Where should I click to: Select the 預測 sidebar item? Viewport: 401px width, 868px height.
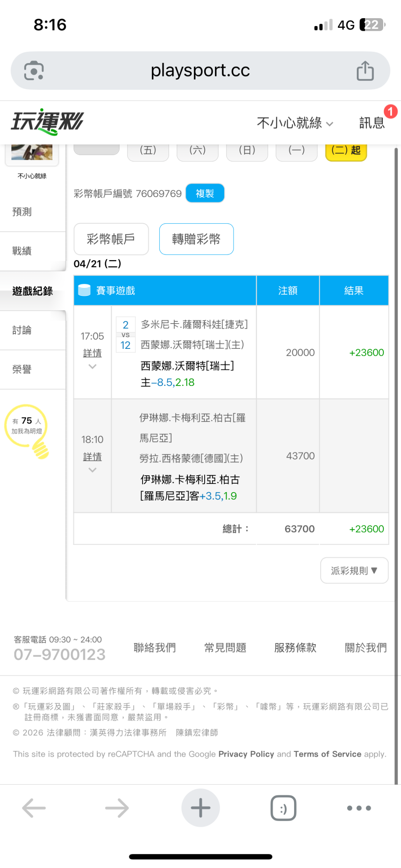coord(22,212)
